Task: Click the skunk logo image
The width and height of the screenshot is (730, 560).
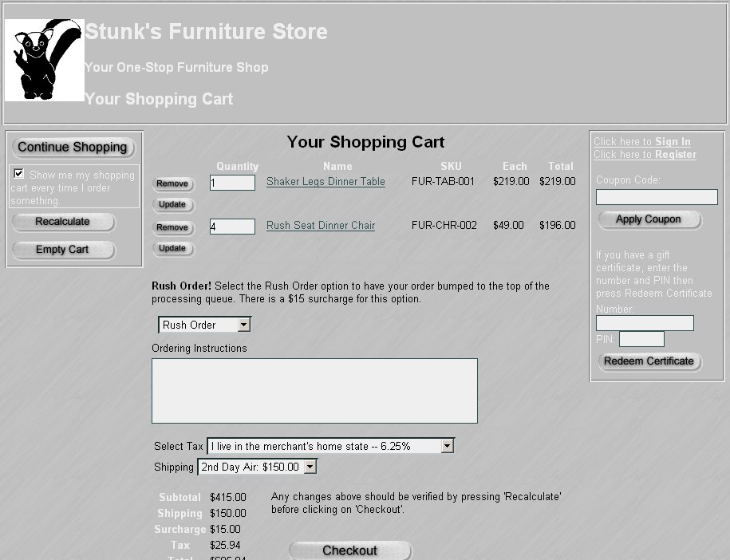Action: point(45,61)
